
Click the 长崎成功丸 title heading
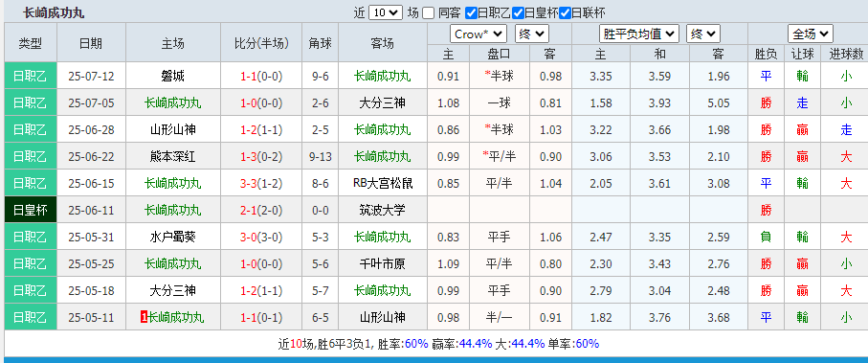pos(54,12)
